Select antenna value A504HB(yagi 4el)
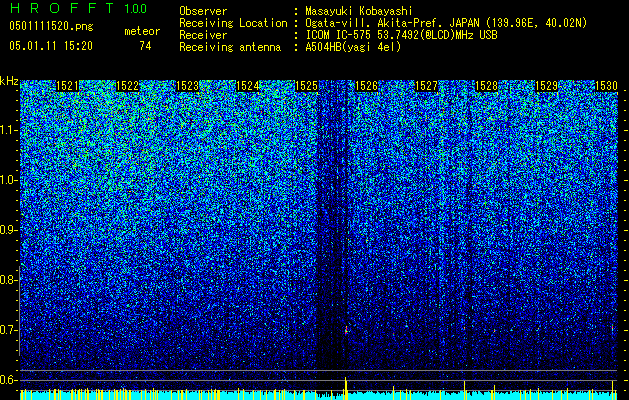This screenshot has height=400, width=629. 353,47
